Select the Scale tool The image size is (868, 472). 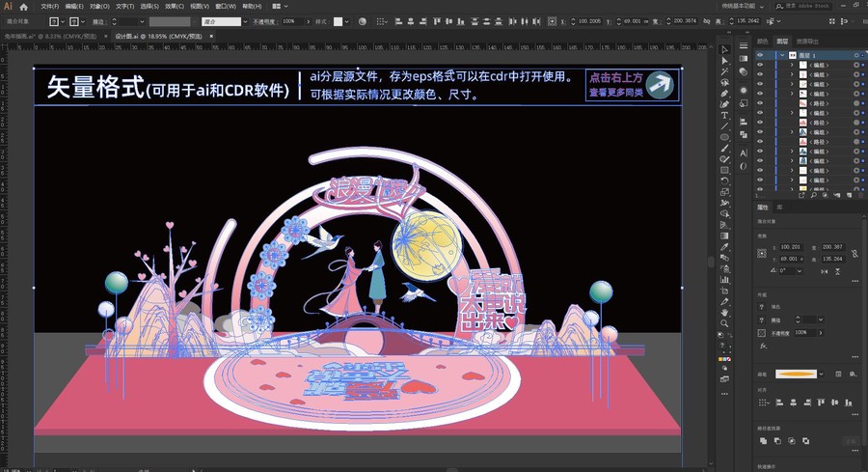tap(724, 192)
